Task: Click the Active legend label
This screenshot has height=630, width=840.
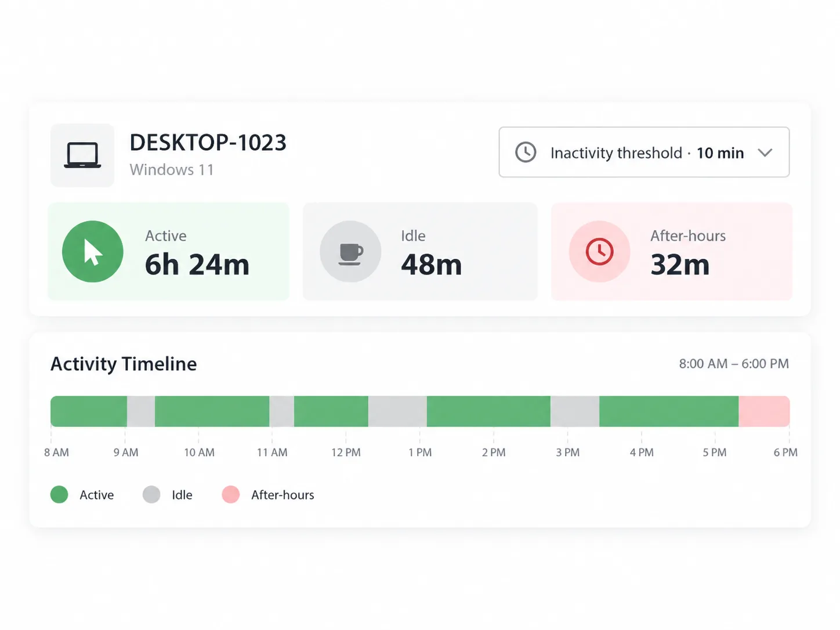Action: pyautogui.click(x=97, y=495)
